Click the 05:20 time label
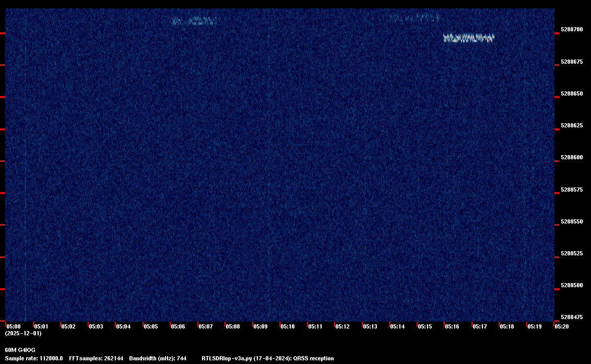The height and width of the screenshot is (364, 591). [x=562, y=326]
